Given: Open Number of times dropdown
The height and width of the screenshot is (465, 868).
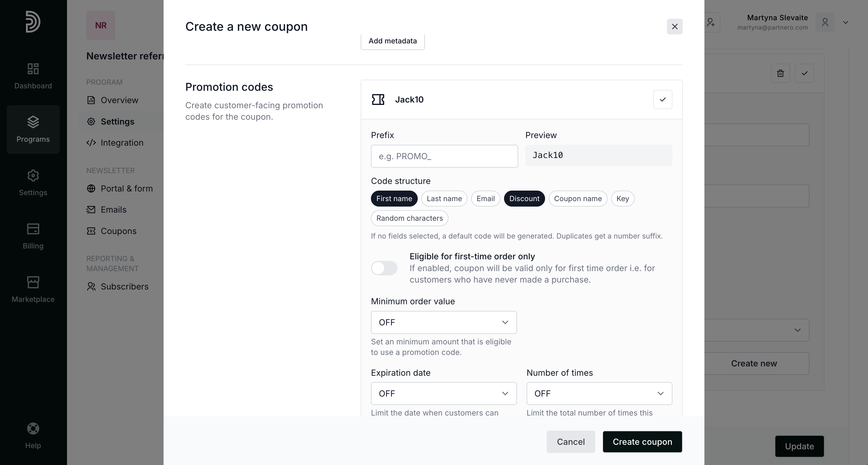Looking at the screenshot, I should [x=599, y=393].
